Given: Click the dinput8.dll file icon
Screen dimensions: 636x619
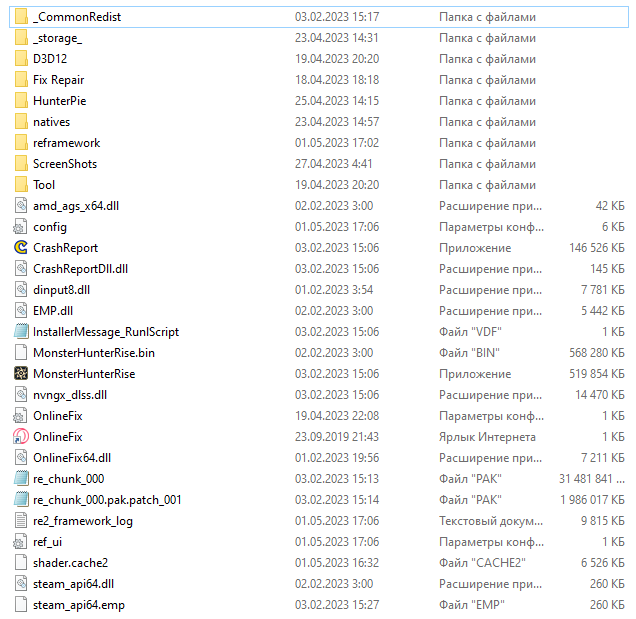Looking at the screenshot, I should [x=21, y=290].
